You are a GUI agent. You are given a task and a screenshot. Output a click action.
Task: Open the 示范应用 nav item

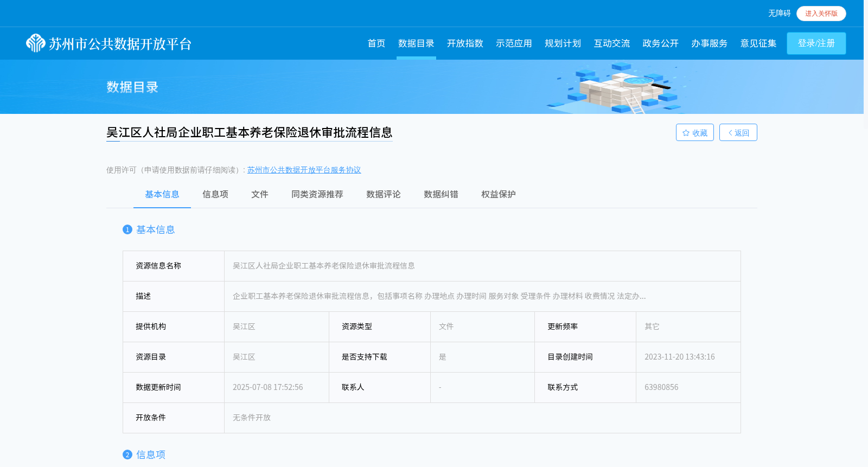click(514, 43)
